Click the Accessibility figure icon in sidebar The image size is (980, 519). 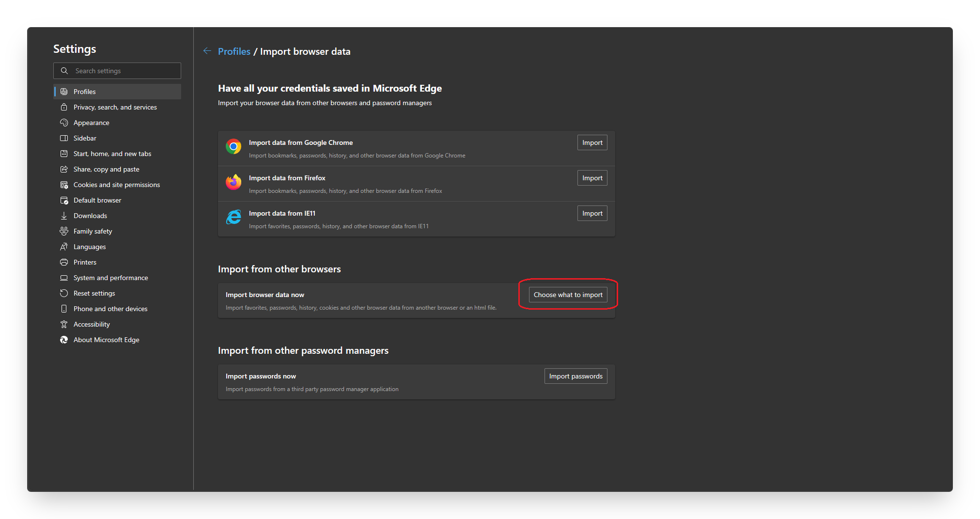[64, 324]
